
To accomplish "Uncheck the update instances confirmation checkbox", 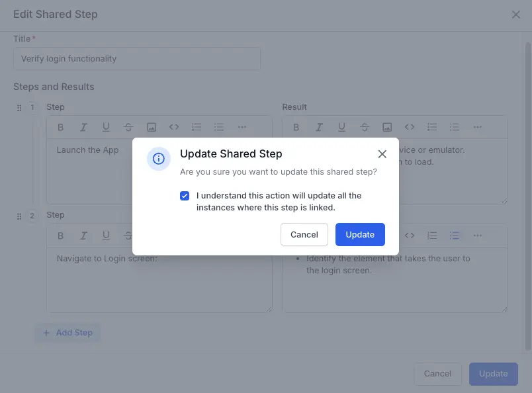I will point(185,195).
